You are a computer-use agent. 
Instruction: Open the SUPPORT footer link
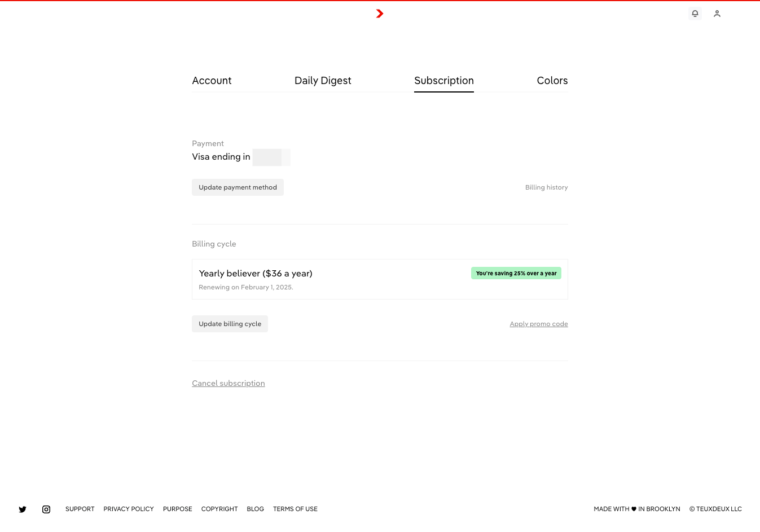click(x=80, y=509)
